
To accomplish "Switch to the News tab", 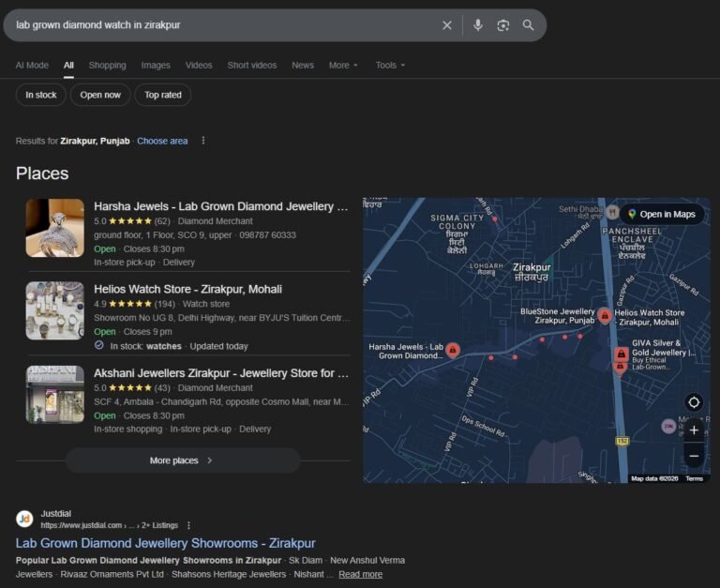I will coord(303,66).
